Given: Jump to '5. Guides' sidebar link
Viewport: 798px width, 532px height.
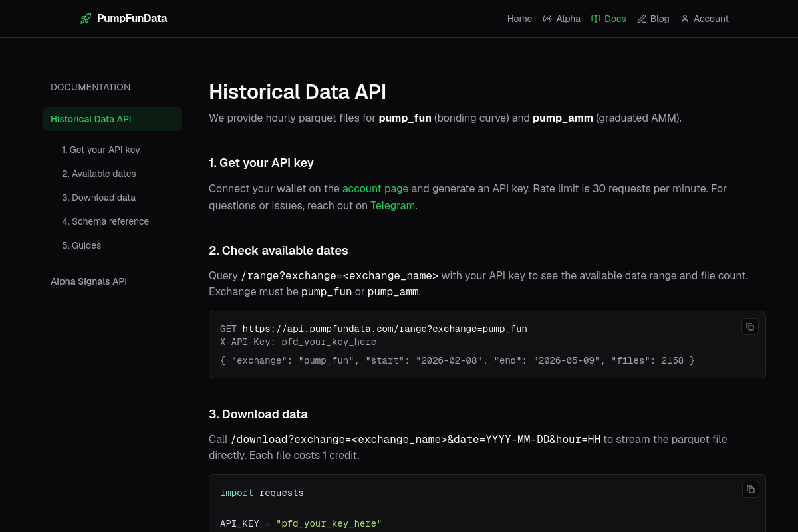Looking at the screenshot, I should click(x=82, y=245).
